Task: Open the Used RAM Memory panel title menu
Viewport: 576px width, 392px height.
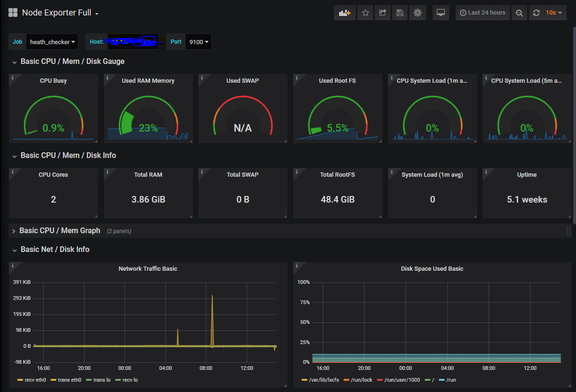Action: (148, 81)
